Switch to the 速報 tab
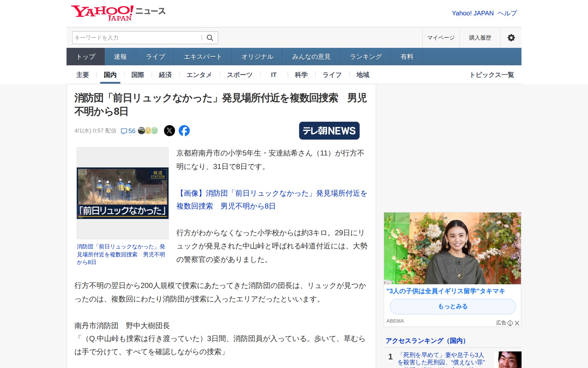The height and width of the screenshot is (368, 588). point(120,57)
